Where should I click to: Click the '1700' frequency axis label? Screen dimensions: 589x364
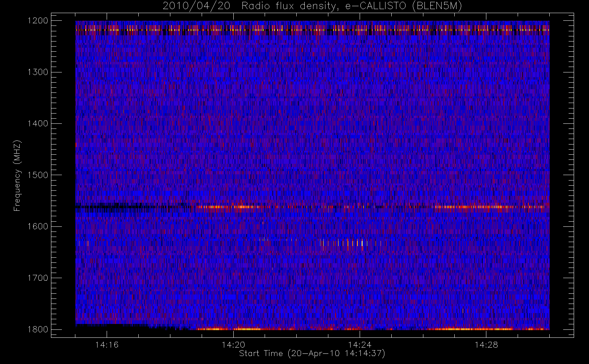[x=38, y=278]
